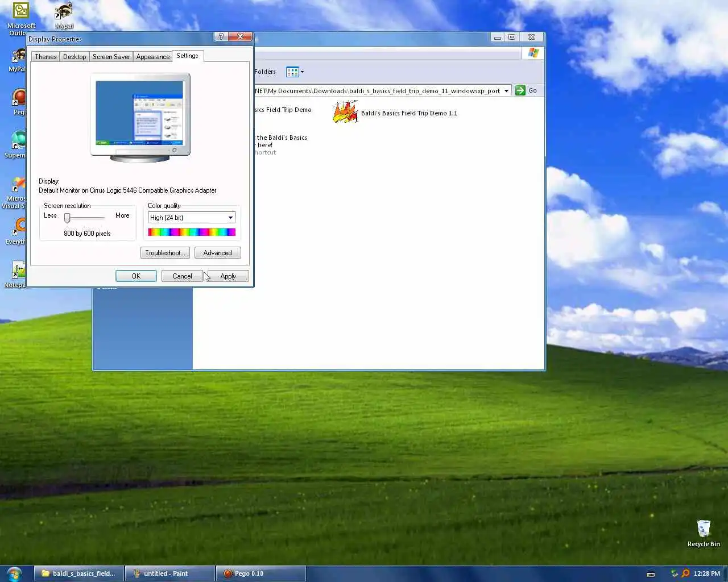The width and height of the screenshot is (728, 582).
Task: Close the Display Properties dialog
Action: 241,36
